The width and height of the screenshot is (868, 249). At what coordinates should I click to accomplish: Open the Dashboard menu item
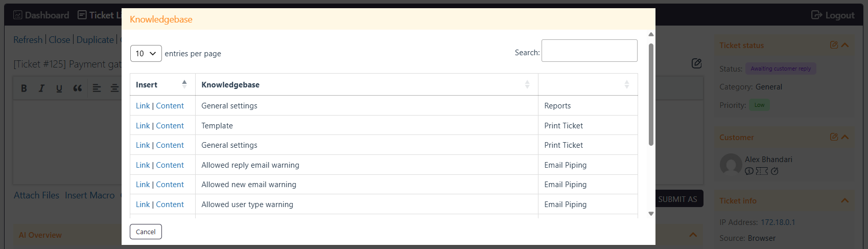pos(41,15)
